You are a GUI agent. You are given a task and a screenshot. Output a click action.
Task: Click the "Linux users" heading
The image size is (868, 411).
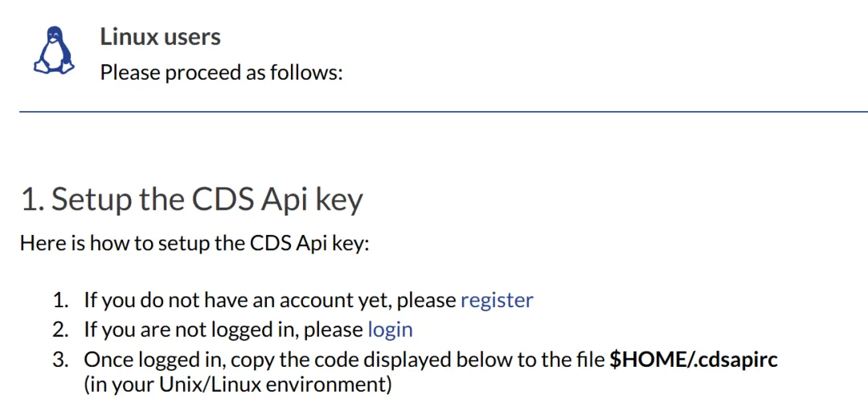click(160, 37)
